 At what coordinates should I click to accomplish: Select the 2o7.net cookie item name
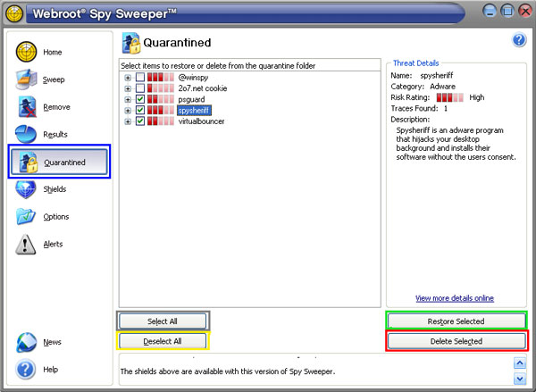(203, 88)
